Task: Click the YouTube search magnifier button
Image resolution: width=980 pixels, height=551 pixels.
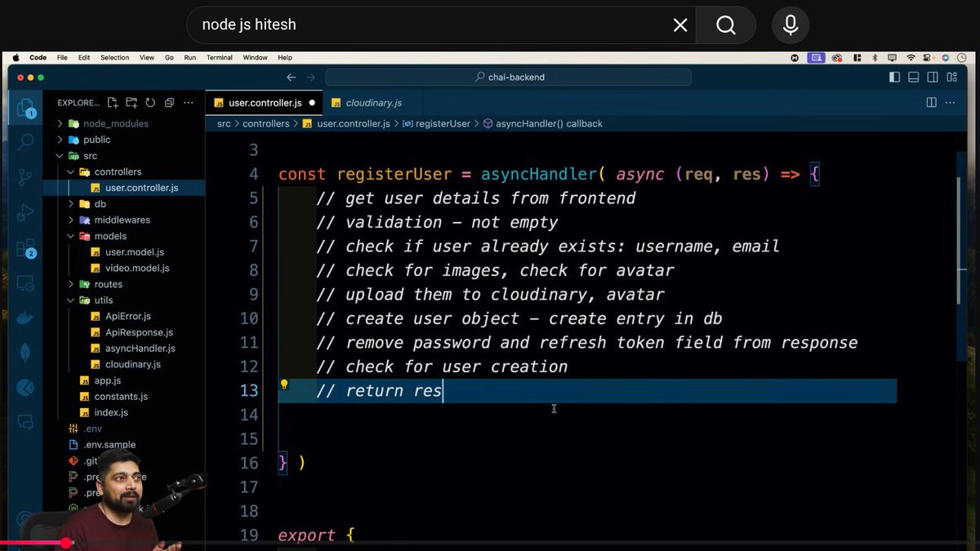Action: click(x=726, y=25)
